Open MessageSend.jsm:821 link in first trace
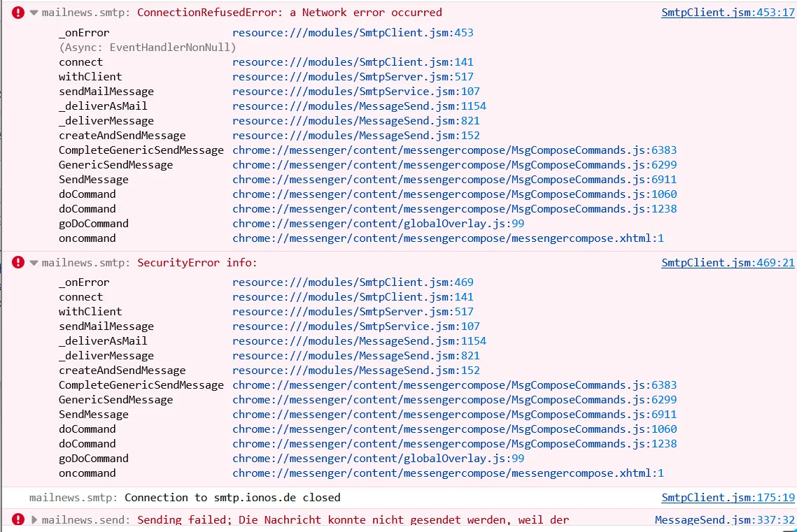The image size is (797, 532). click(x=355, y=121)
